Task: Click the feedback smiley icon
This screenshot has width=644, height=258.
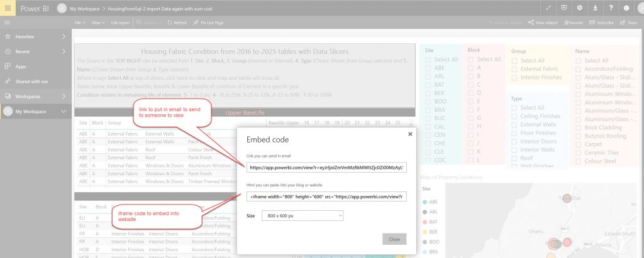Action: point(626,8)
